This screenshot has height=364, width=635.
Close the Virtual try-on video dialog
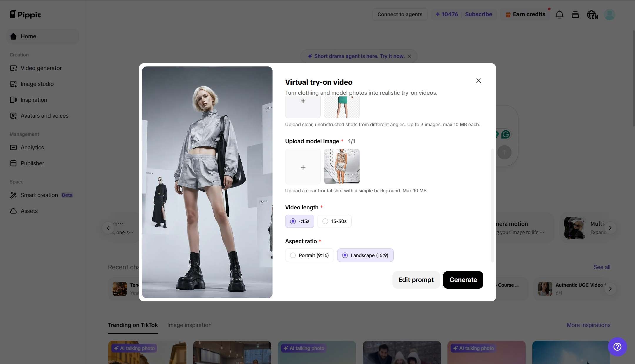[478, 81]
